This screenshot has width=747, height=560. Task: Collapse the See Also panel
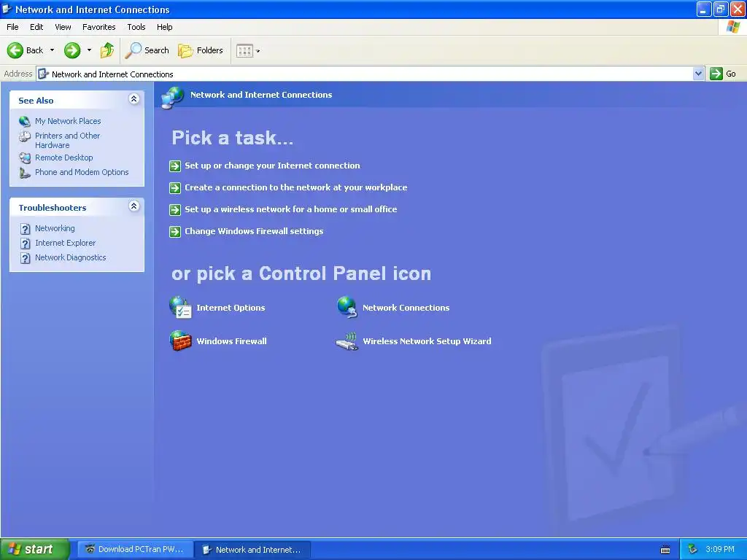pyautogui.click(x=134, y=99)
